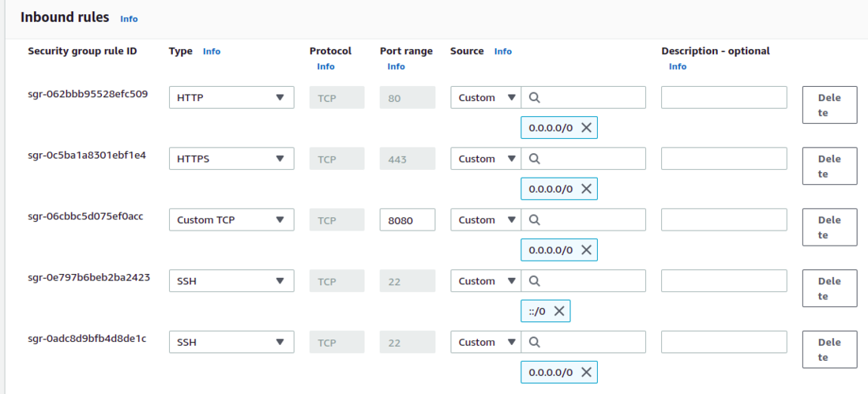
Task: Remove 0.0.0.0/0 chip from HTTP rule
Action: click(x=586, y=128)
